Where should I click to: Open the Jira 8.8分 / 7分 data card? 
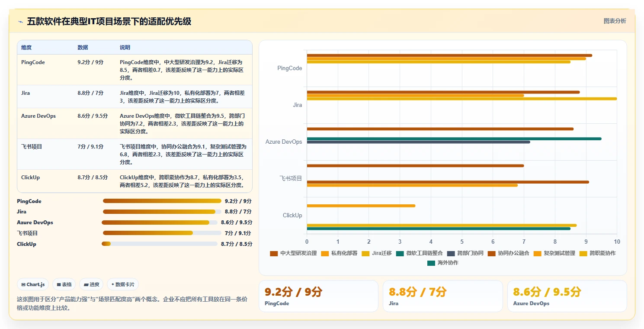(x=443, y=296)
